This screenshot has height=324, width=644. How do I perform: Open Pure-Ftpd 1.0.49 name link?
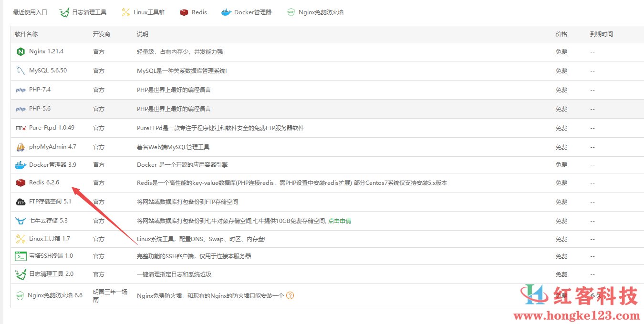(x=52, y=128)
